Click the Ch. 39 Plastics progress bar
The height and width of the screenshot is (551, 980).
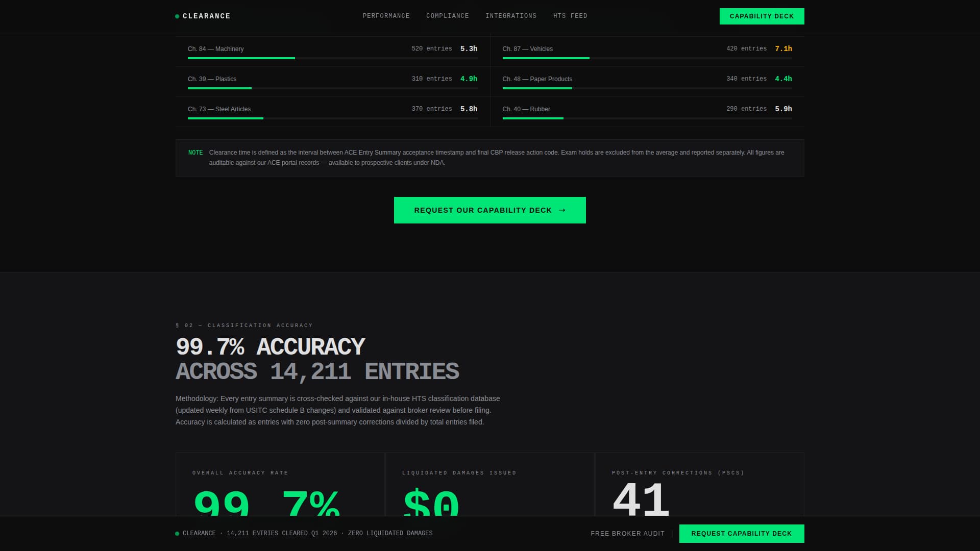pyautogui.click(x=333, y=88)
